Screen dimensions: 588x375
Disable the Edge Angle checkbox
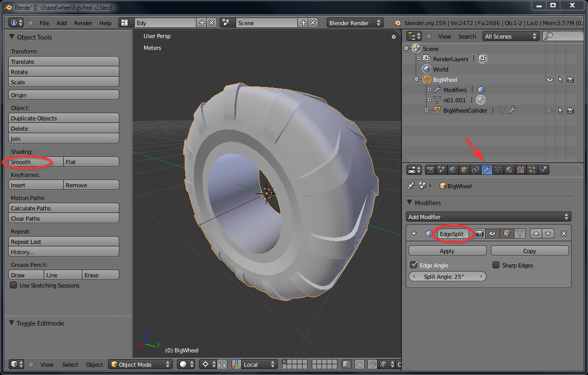[x=414, y=265]
